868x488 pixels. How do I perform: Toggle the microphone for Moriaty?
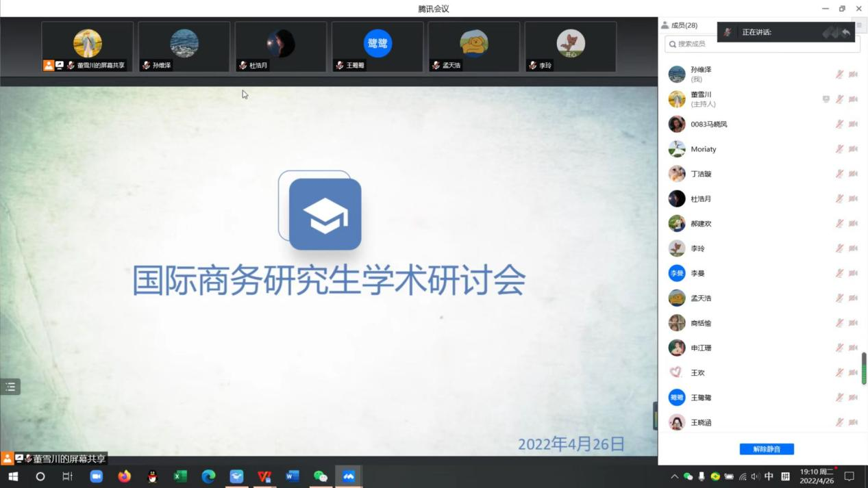click(x=839, y=149)
